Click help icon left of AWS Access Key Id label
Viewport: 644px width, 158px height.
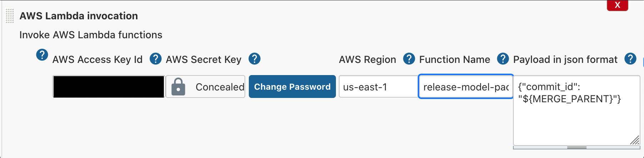[x=42, y=55]
